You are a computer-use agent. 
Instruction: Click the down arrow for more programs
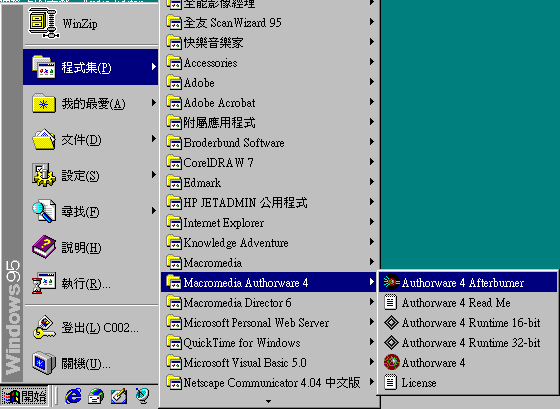click(x=269, y=401)
